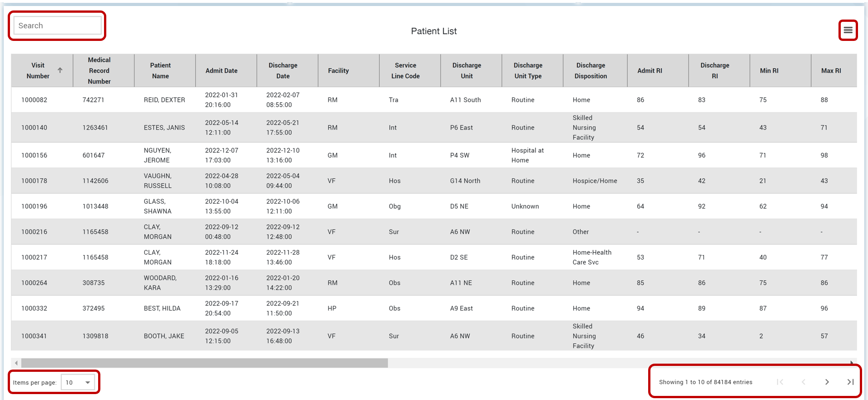Open the Items per page dropdown

78,382
